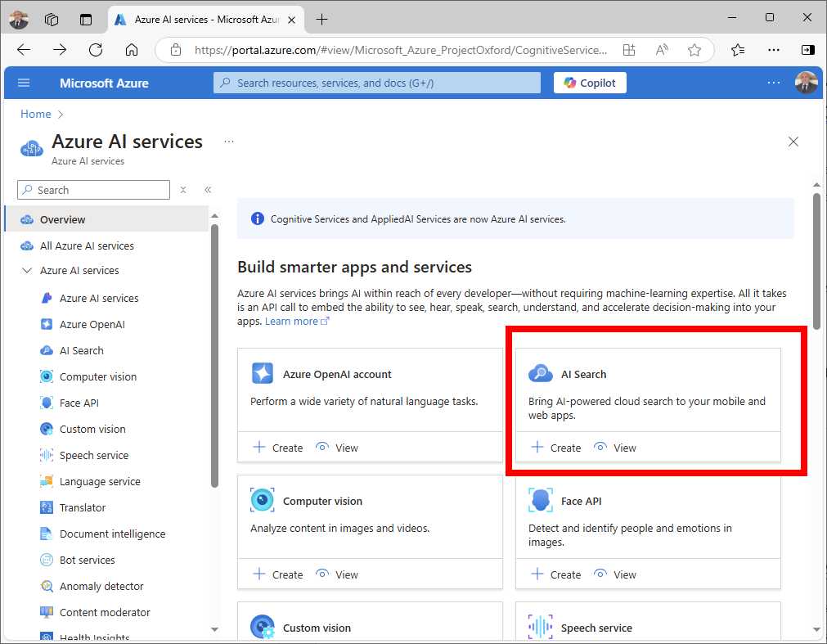The image size is (827, 644).
Task: Open Custom vision from the sidebar
Action: [x=92, y=430]
